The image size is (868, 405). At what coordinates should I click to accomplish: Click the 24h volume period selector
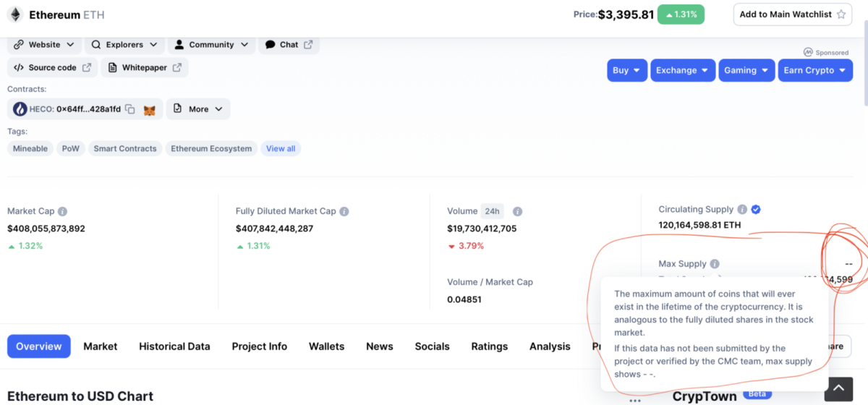(493, 211)
